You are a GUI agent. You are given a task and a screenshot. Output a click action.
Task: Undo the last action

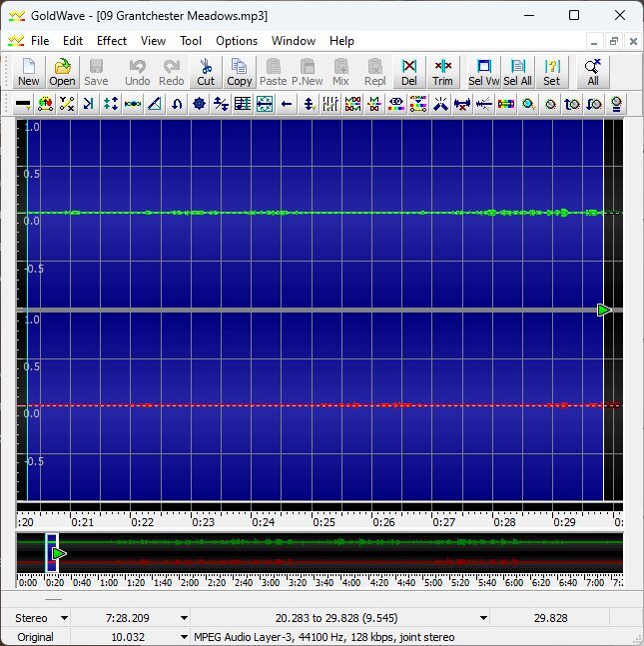click(137, 73)
